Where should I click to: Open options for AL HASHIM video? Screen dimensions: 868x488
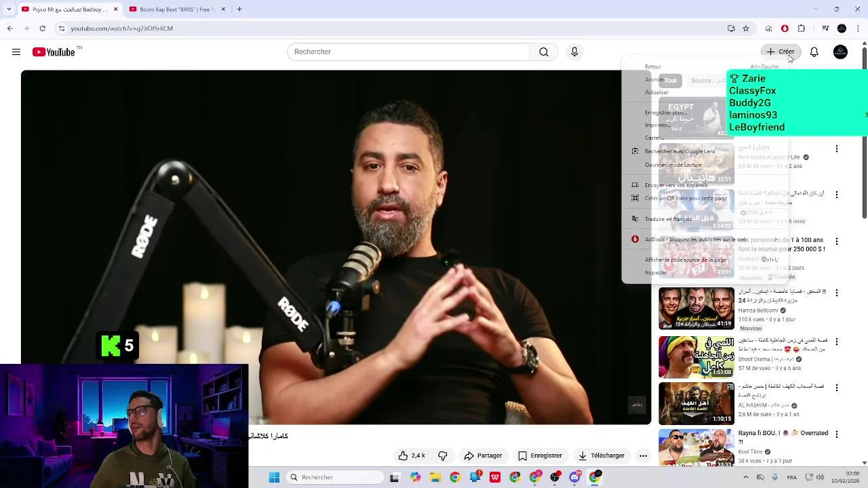836,388
